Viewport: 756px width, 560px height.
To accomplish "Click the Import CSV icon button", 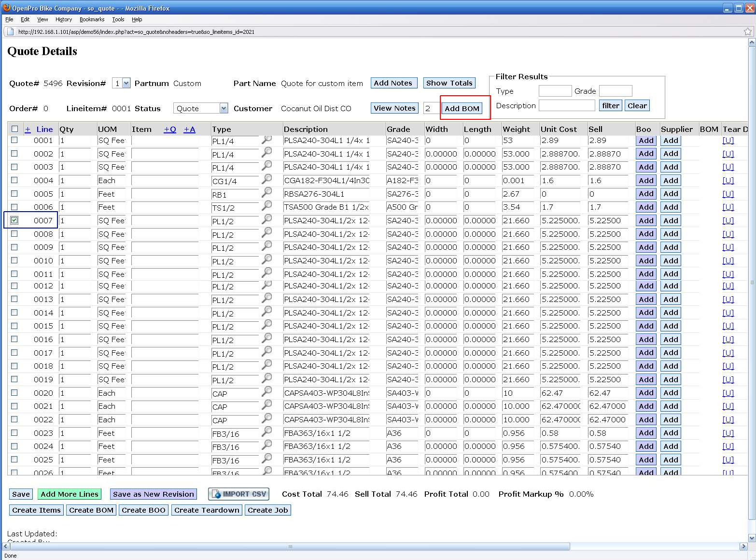I will 238,494.
